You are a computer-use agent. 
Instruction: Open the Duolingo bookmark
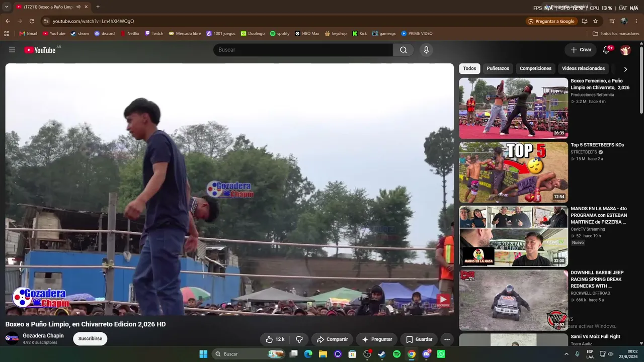pyautogui.click(x=253, y=34)
